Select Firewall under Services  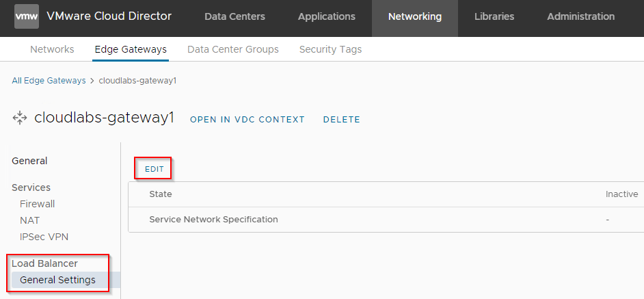point(37,204)
